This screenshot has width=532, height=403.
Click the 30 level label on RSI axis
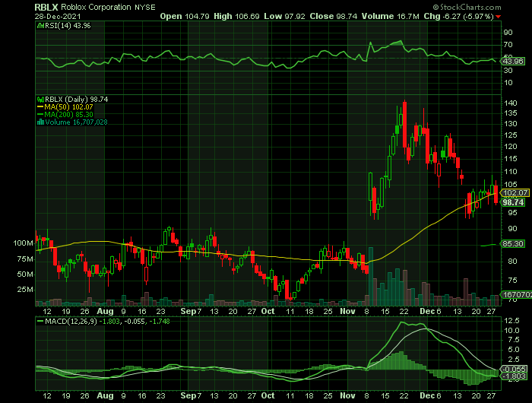[508, 71]
